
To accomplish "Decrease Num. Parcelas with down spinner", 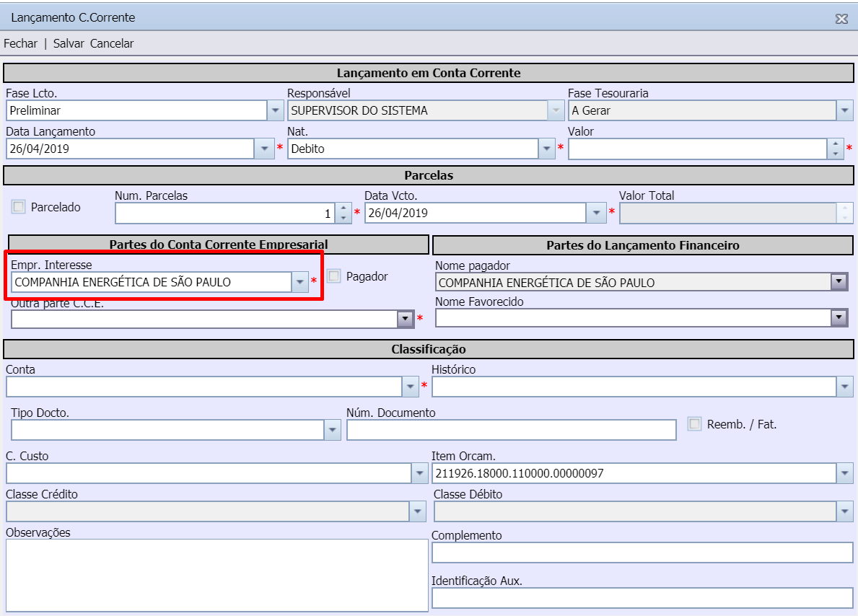I will point(343,219).
